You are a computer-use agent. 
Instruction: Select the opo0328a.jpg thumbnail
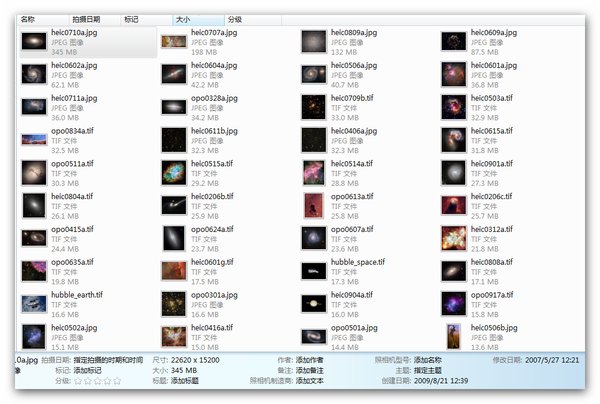coord(174,107)
